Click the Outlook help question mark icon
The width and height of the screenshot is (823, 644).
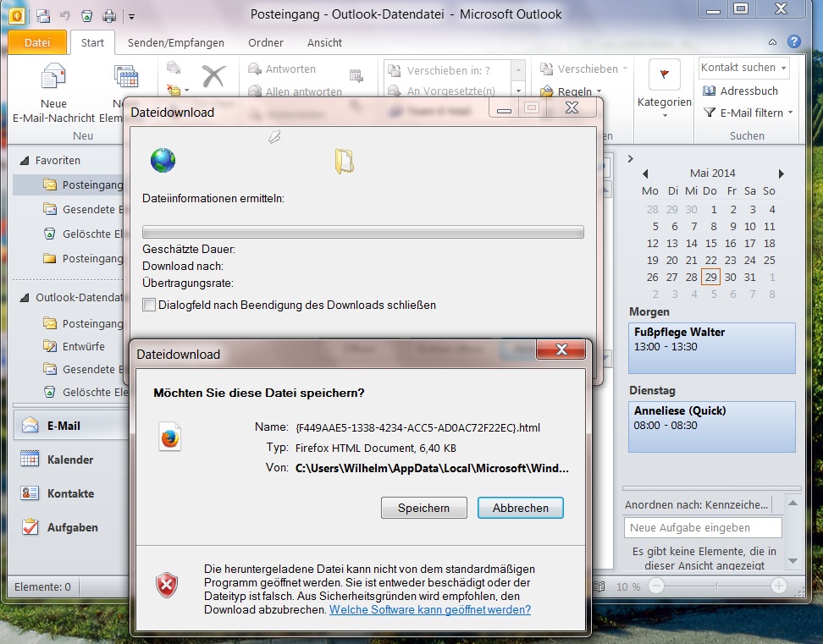(x=794, y=41)
